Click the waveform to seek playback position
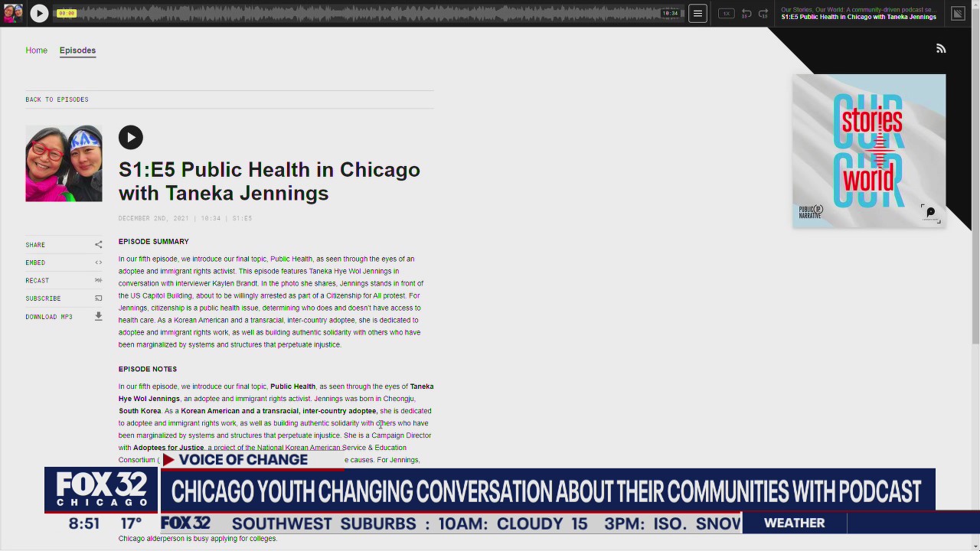This screenshot has height=551, width=980. coord(383,13)
